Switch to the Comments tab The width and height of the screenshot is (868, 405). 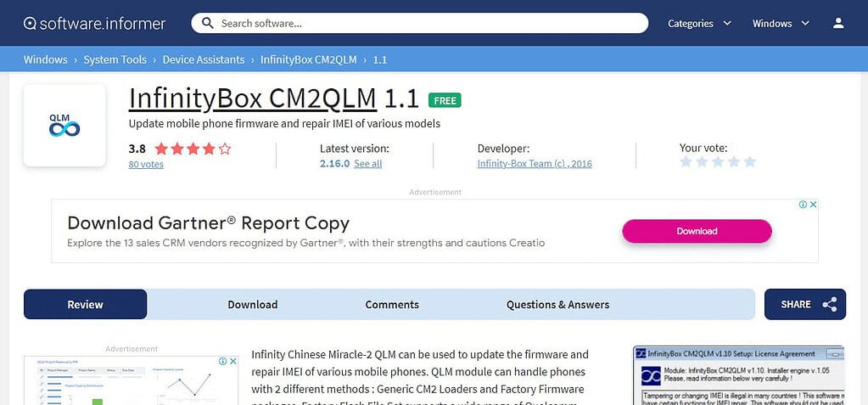pyautogui.click(x=392, y=304)
